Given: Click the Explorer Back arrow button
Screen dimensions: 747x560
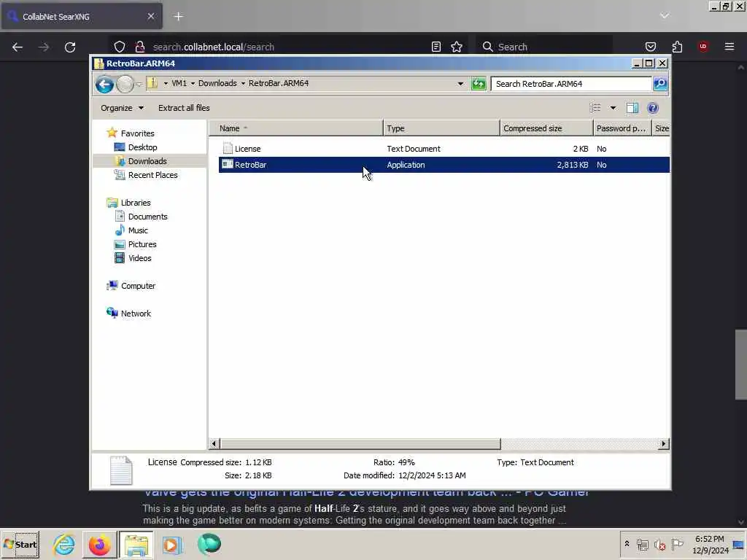Looking at the screenshot, I should (104, 85).
